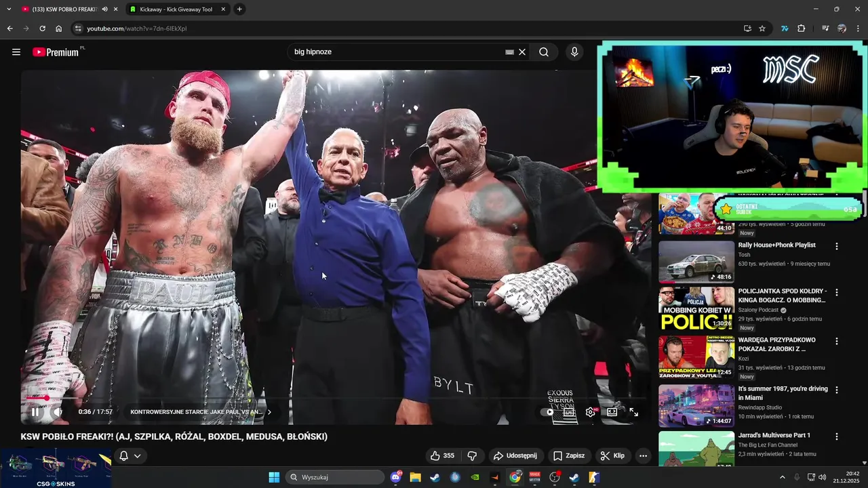Click the Wyszukaj taskbar search box

[x=335, y=477]
